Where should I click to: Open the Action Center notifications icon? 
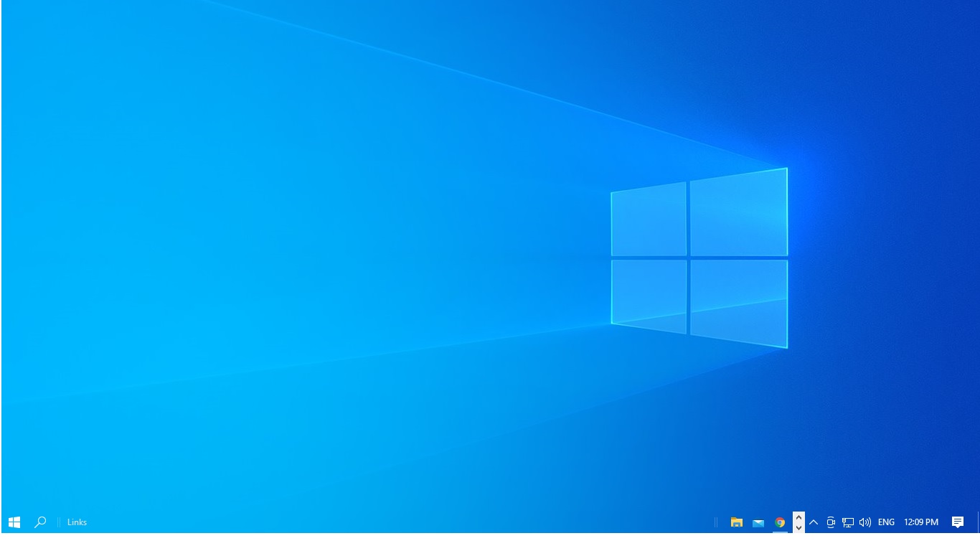pyautogui.click(x=958, y=522)
